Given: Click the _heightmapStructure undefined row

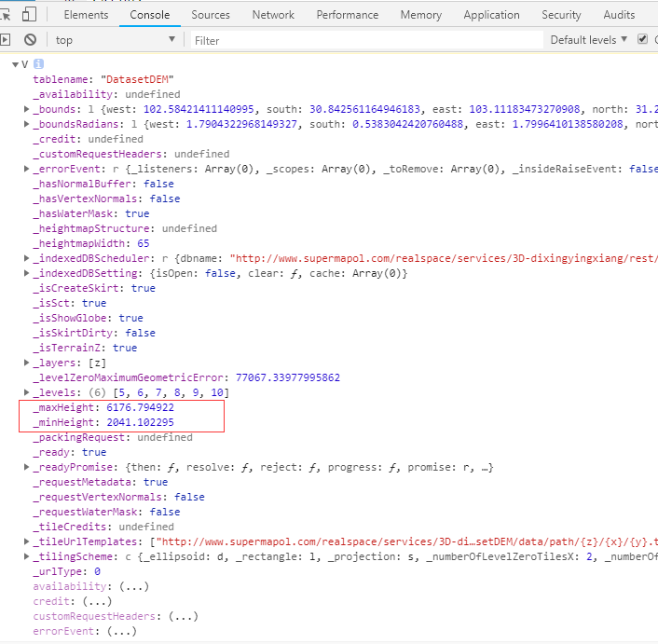Looking at the screenshot, I should 125,228.
